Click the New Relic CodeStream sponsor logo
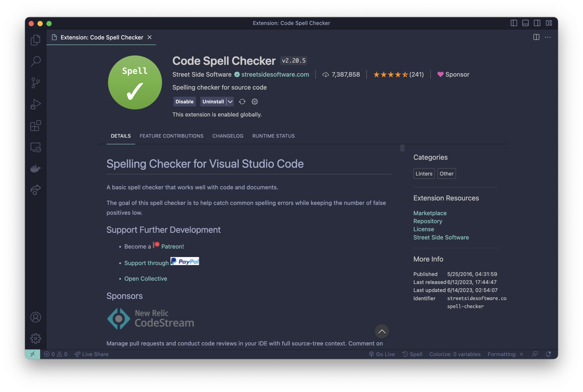This screenshot has width=583, height=392. [151, 319]
